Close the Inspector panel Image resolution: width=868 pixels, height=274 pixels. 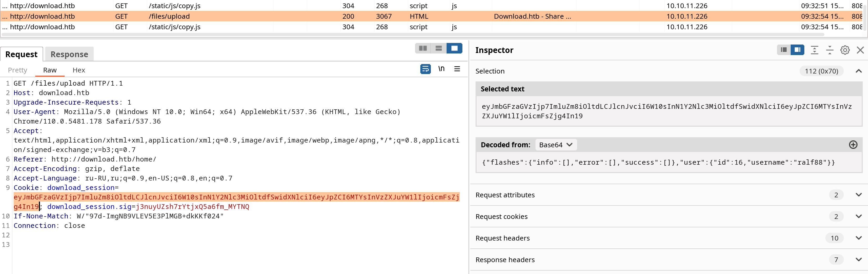pos(860,50)
